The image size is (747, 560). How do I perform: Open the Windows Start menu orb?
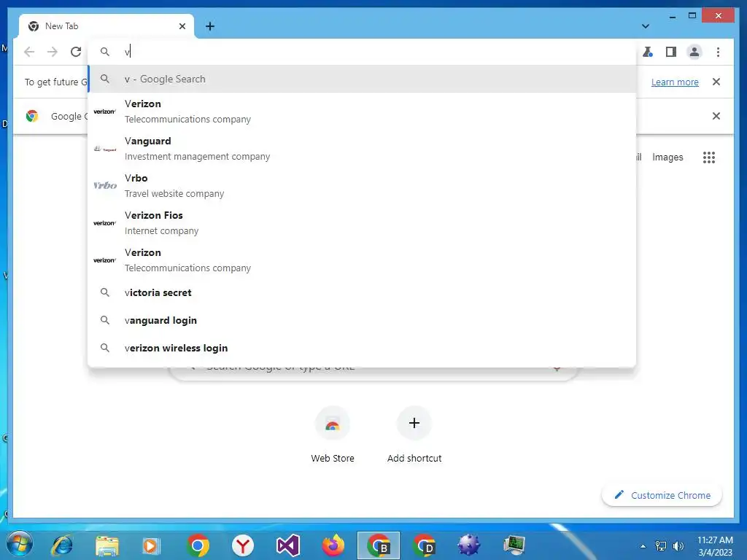[20, 545]
